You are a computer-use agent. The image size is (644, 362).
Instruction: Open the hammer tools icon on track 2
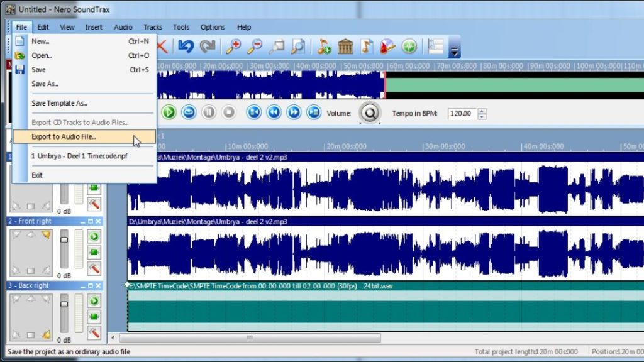[x=94, y=269]
